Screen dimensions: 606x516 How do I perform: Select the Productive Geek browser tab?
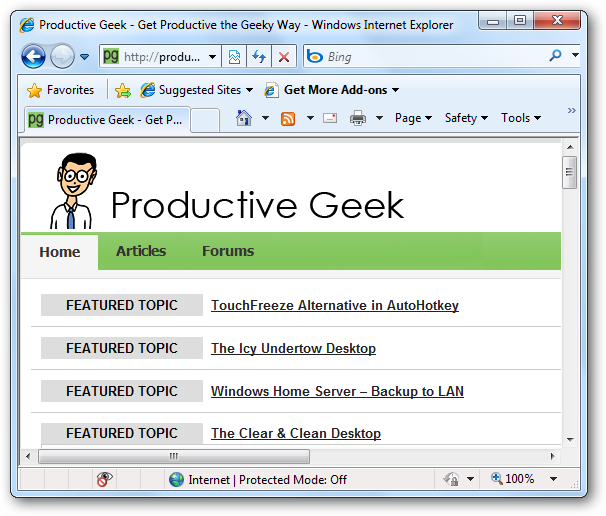[x=107, y=120]
